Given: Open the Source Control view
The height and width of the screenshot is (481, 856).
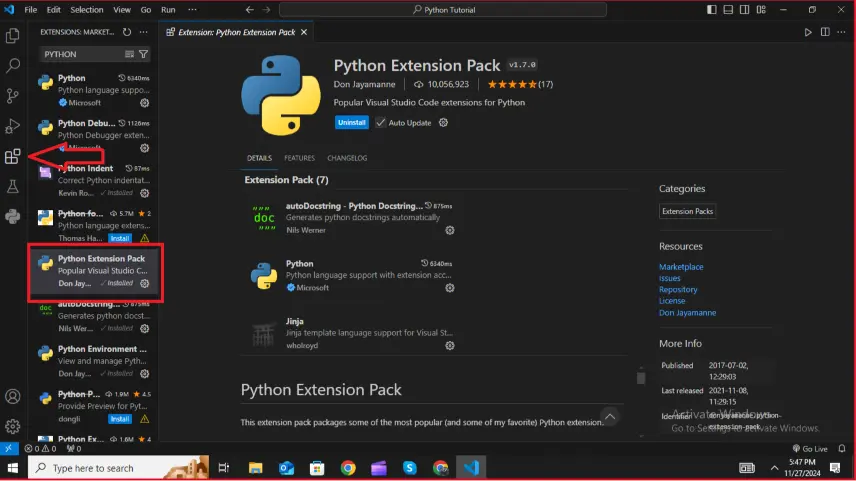Looking at the screenshot, I should (12, 96).
